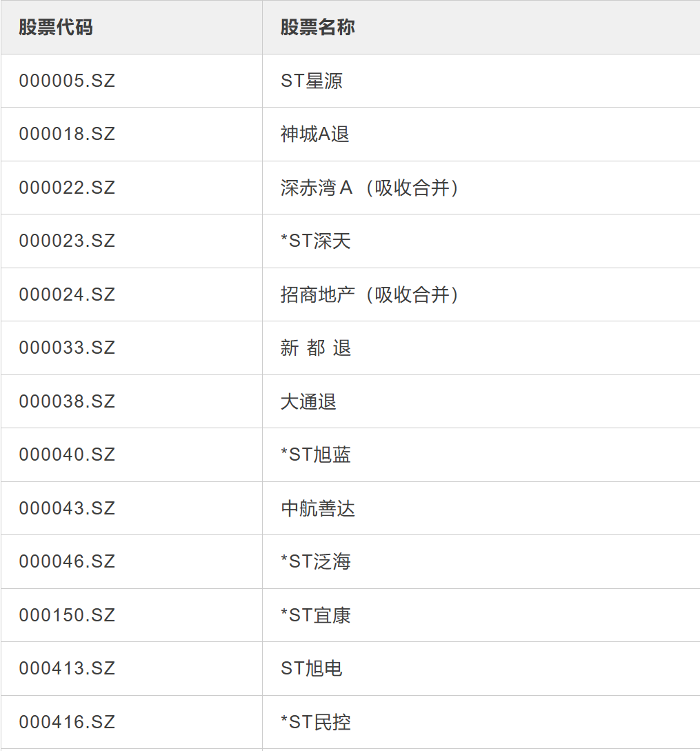This screenshot has width=700, height=751.
Task: Click the *ST旭蓝 name cell
Action: (x=316, y=454)
